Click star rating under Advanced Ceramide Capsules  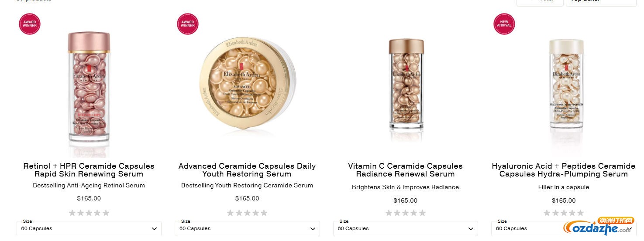(247, 213)
